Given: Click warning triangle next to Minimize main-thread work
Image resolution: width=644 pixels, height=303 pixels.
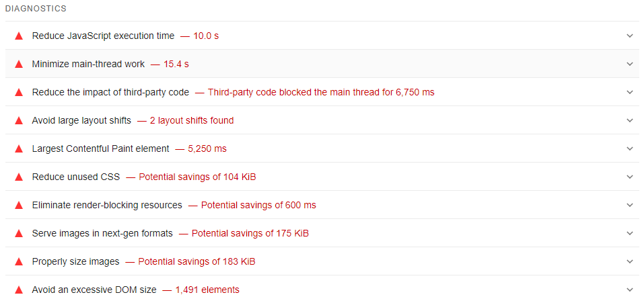Looking at the screenshot, I should (x=19, y=64).
